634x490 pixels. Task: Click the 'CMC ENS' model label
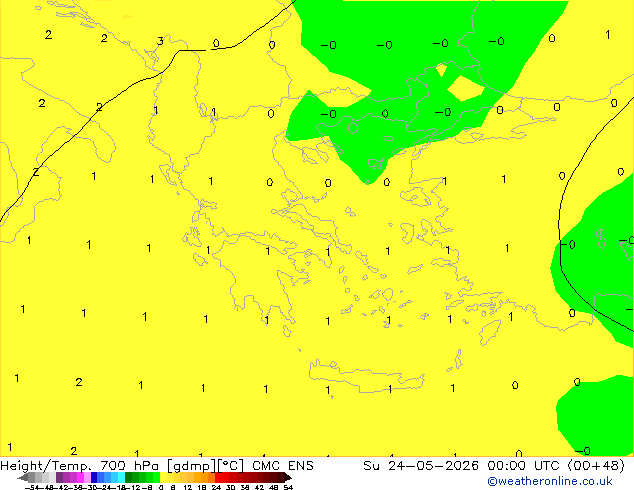pyautogui.click(x=283, y=466)
